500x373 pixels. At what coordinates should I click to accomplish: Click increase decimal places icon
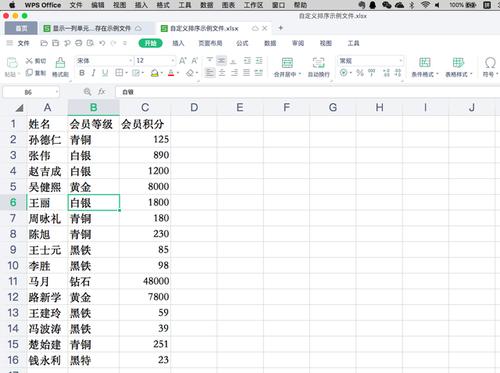(387, 73)
